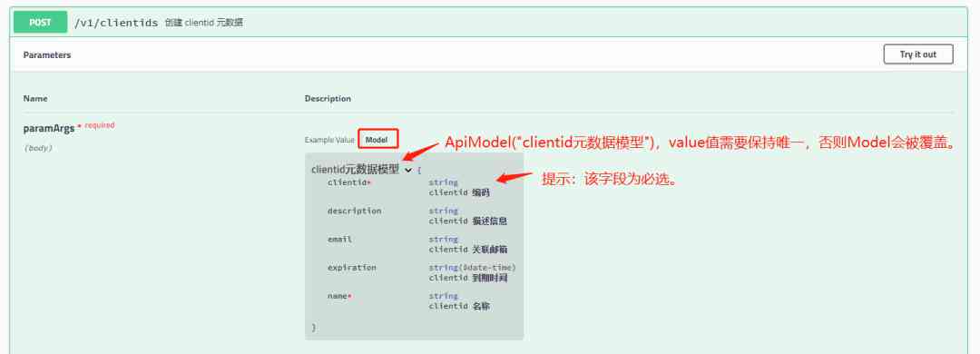Click the clientid 描述信息 description text
The width and height of the screenshot is (980, 354).
[468, 221]
